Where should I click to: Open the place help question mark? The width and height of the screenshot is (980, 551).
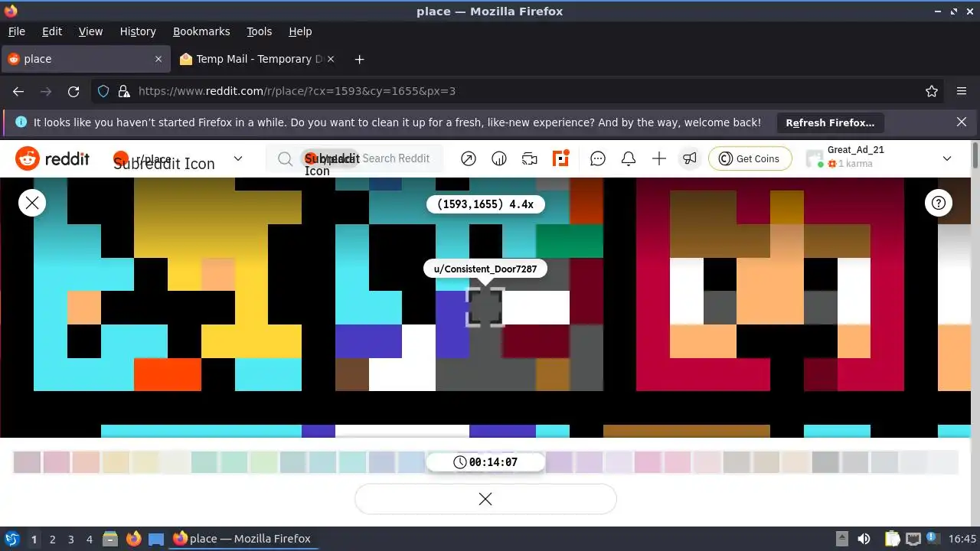pos(939,203)
